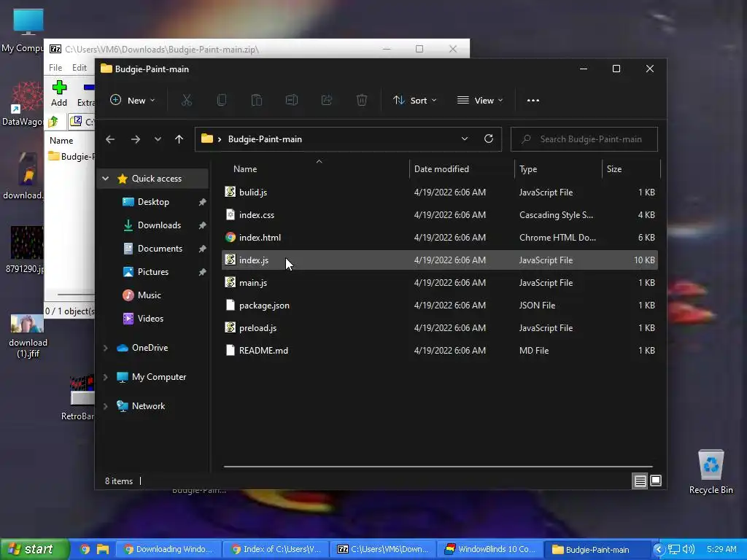This screenshot has width=747, height=560.
Task: Click the volume speaker tray icon
Action: (x=689, y=549)
